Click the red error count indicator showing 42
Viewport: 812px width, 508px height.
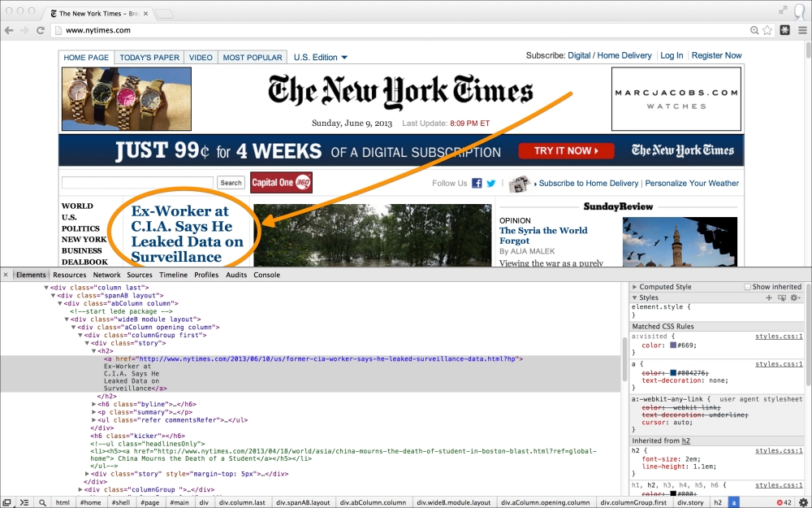pos(784,502)
